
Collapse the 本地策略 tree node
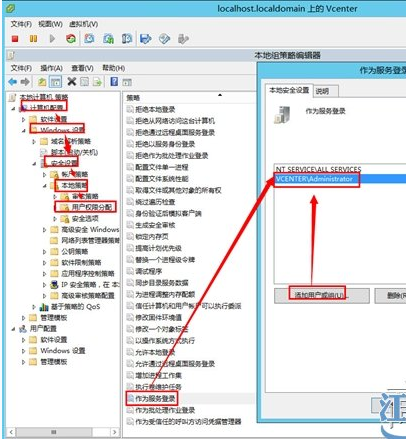[x=45, y=186]
